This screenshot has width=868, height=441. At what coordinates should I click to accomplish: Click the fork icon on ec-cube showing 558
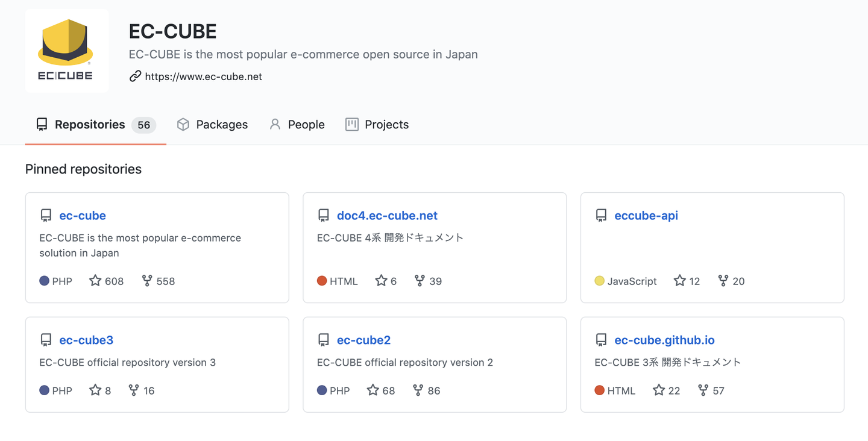point(147,281)
